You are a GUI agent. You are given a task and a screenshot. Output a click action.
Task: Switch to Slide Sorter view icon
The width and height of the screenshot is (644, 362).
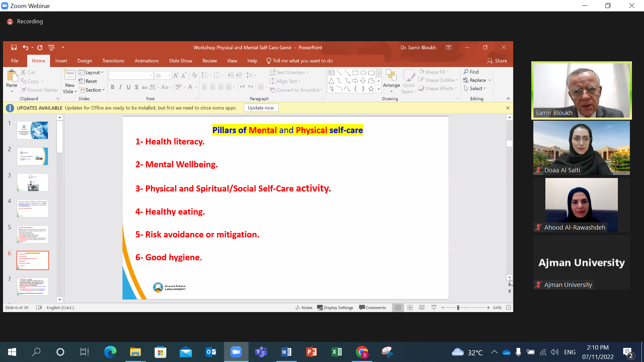click(410, 308)
